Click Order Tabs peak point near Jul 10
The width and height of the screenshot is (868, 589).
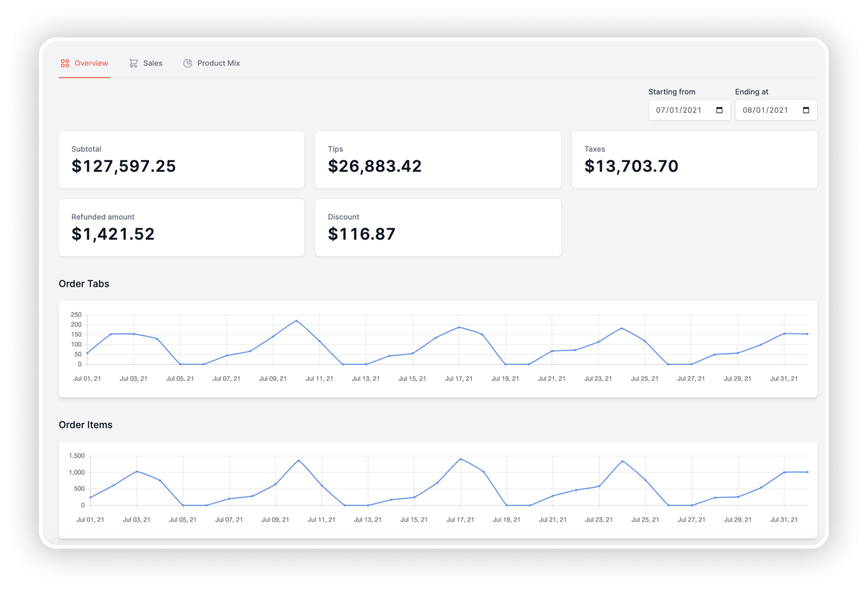(x=296, y=321)
